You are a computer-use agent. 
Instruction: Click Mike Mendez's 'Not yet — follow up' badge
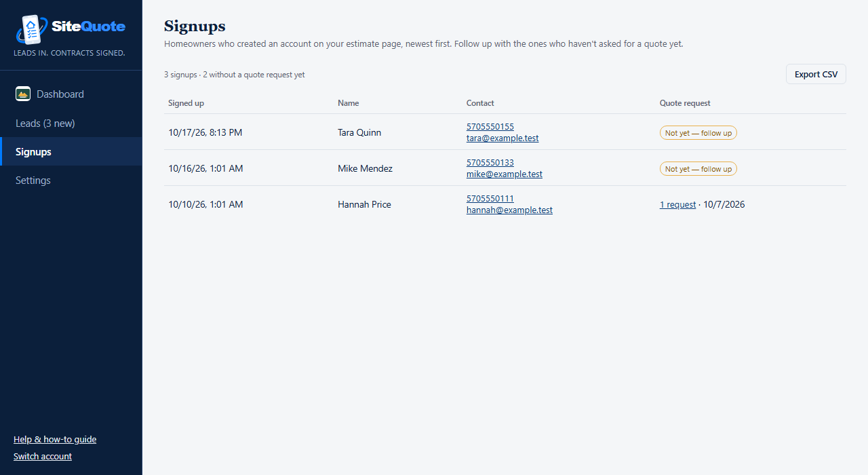[x=698, y=169]
